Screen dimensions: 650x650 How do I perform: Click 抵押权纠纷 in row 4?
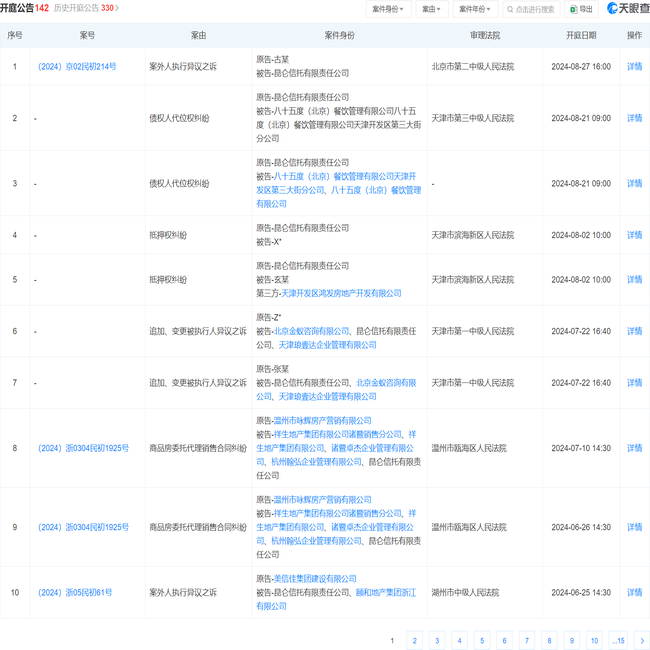tap(168, 235)
